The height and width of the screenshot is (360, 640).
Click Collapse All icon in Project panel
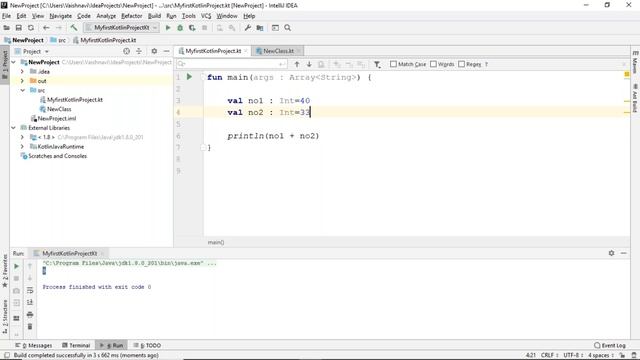pyautogui.click(x=139, y=51)
